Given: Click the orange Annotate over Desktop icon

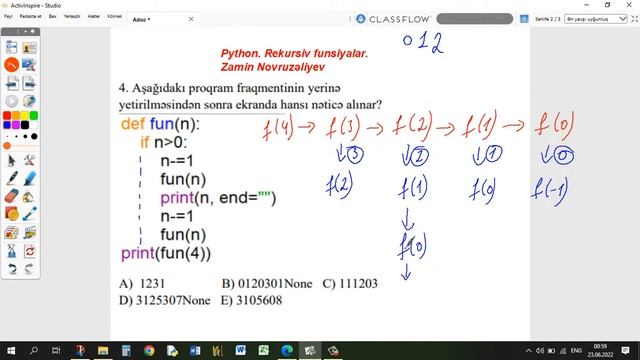Looking at the screenshot, I should coord(11,65).
